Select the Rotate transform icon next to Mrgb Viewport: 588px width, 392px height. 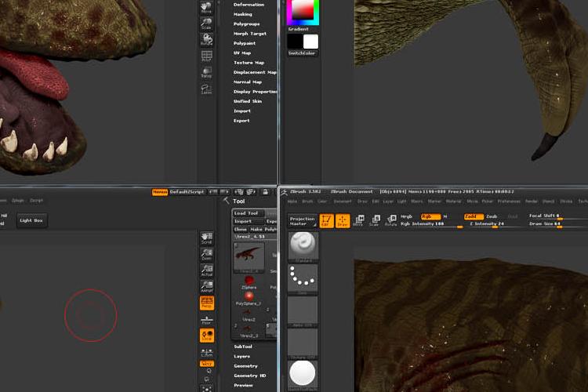tap(390, 220)
